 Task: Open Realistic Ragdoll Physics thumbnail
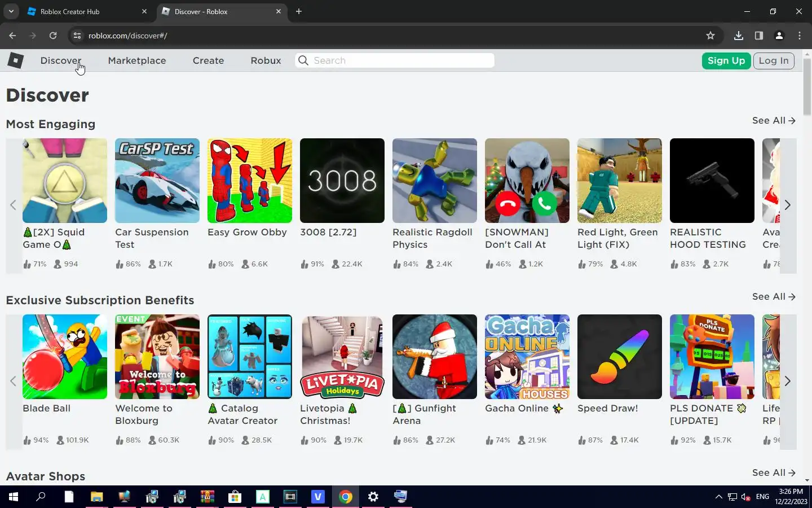(x=435, y=181)
